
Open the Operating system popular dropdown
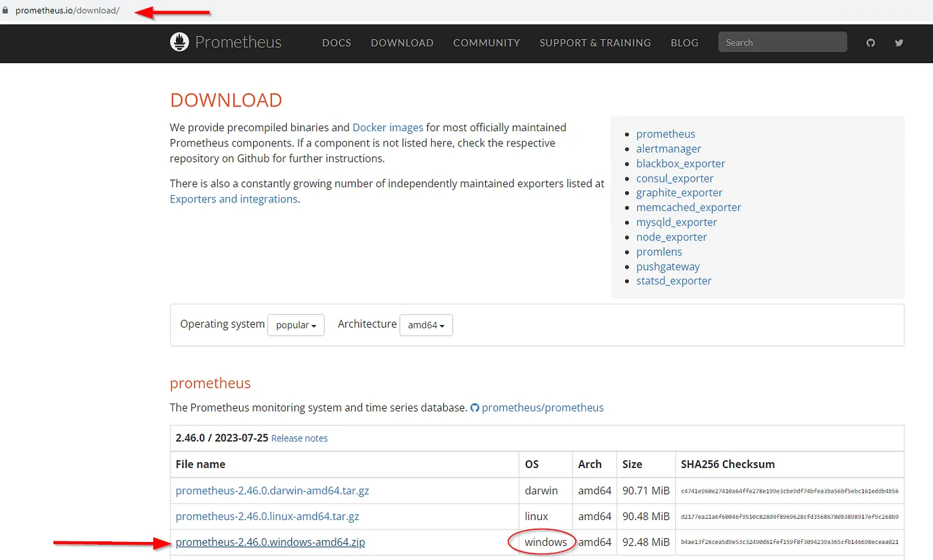coord(296,325)
